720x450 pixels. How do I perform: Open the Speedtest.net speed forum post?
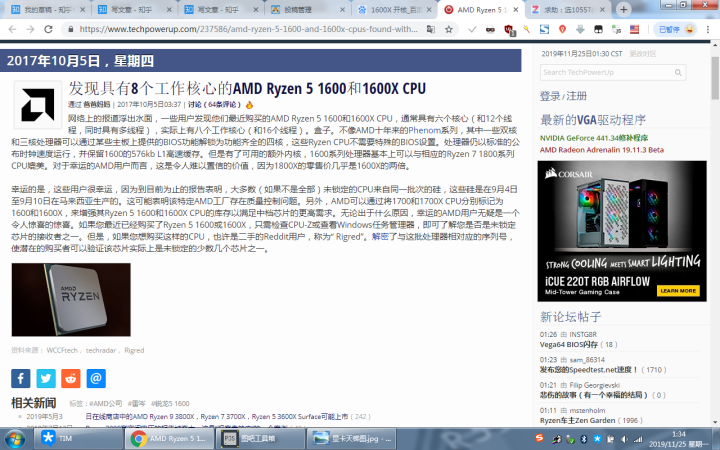point(589,370)
